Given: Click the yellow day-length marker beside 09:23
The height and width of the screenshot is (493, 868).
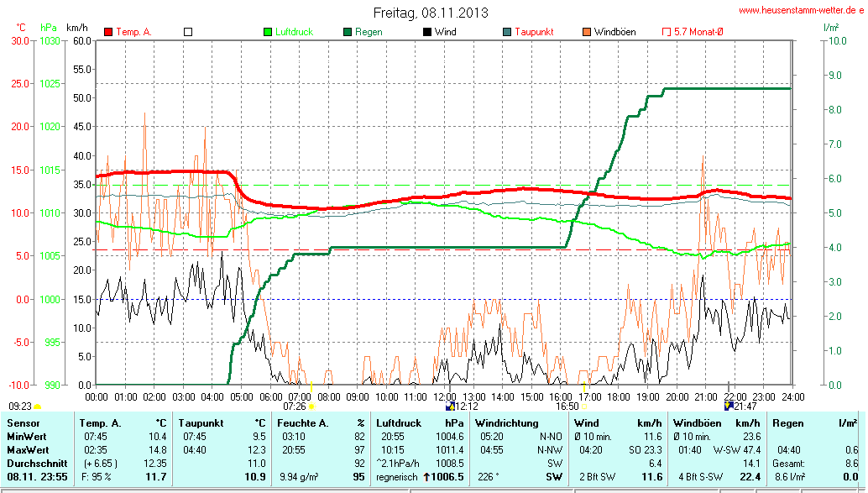Looking at the screenshot, I should point(37,406).
